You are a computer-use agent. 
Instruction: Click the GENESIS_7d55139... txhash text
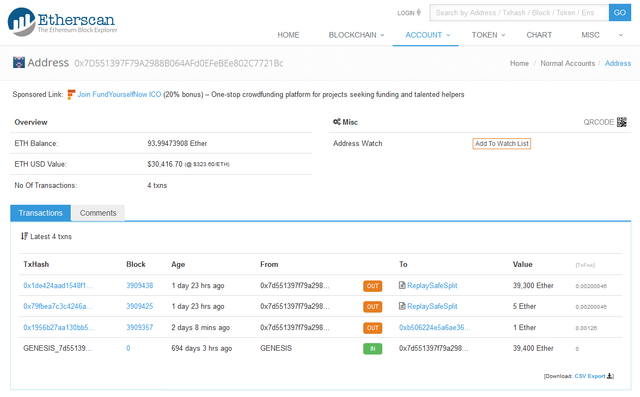coord(58,348)
